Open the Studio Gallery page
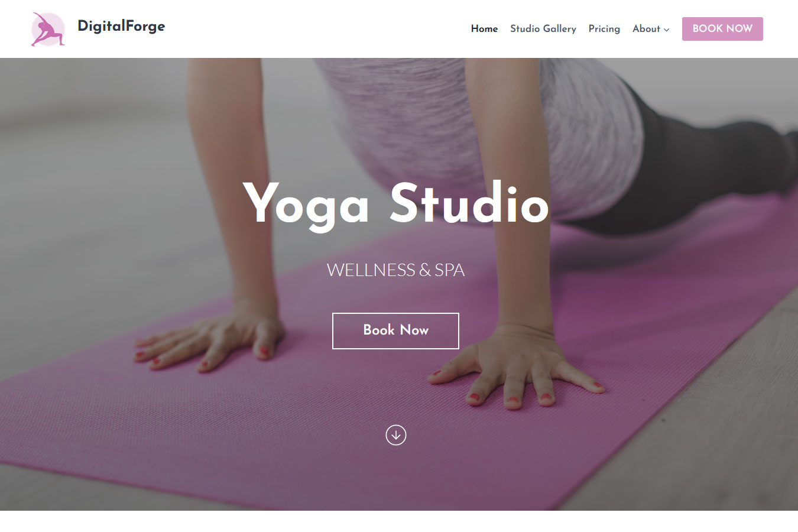 click(543, 28)
